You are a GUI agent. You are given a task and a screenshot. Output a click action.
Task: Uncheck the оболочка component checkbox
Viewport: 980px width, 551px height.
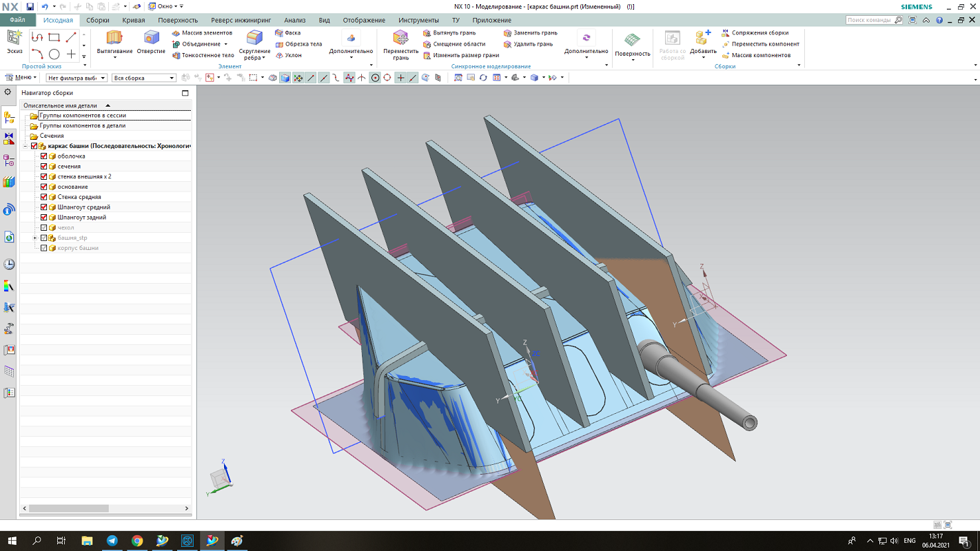(44, 156)
